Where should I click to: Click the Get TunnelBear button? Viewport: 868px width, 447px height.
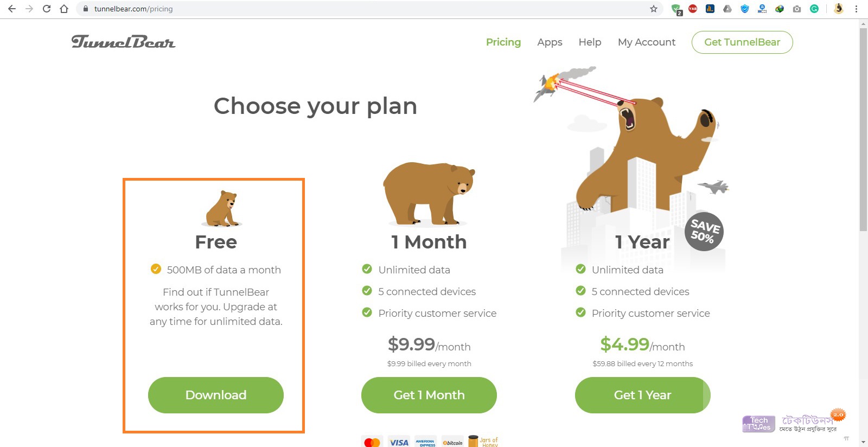(742, 42)
